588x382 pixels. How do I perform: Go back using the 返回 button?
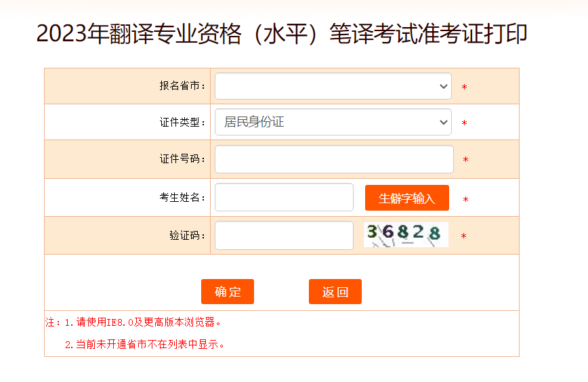click(335, 292)
